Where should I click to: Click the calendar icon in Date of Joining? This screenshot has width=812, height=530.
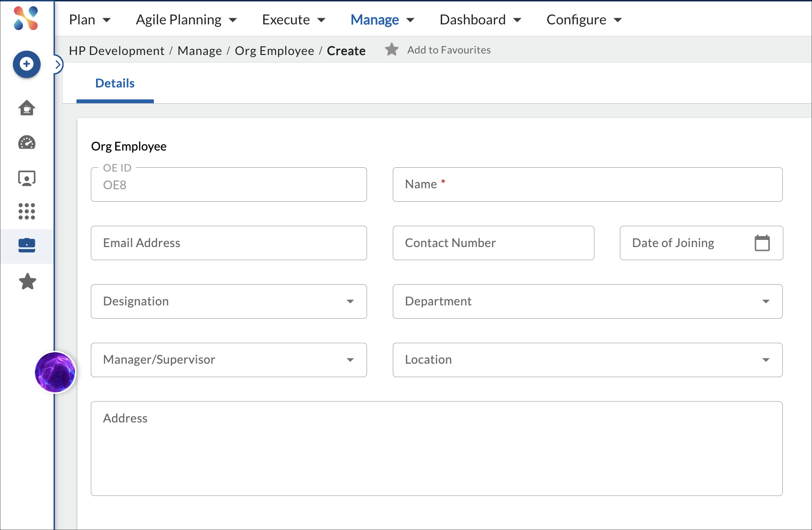[762, 243]
